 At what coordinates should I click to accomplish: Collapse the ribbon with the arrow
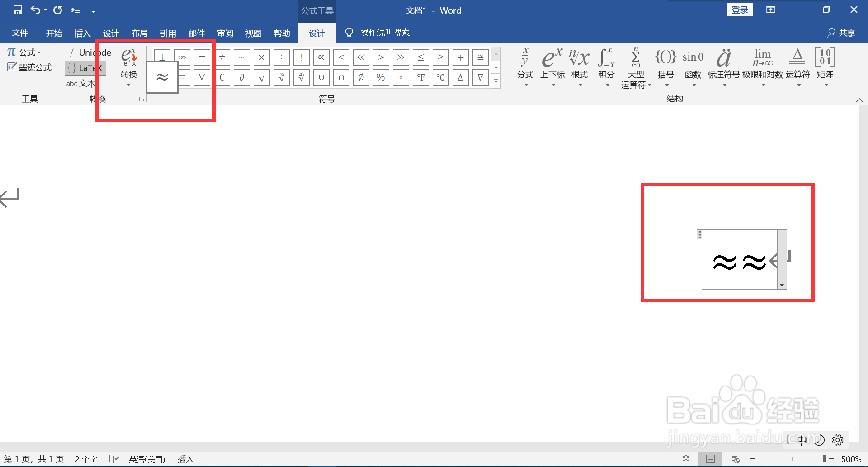click(859, 100)
